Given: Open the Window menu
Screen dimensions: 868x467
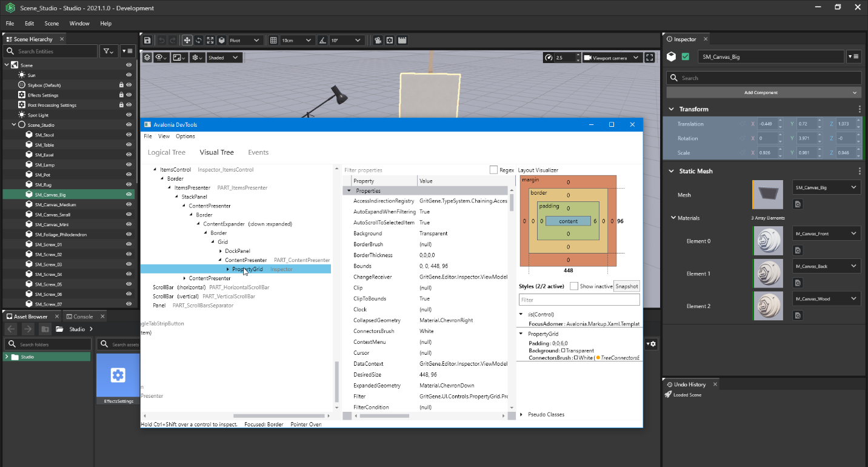Looking at the screenshot, I should click(x=79, y=24).
